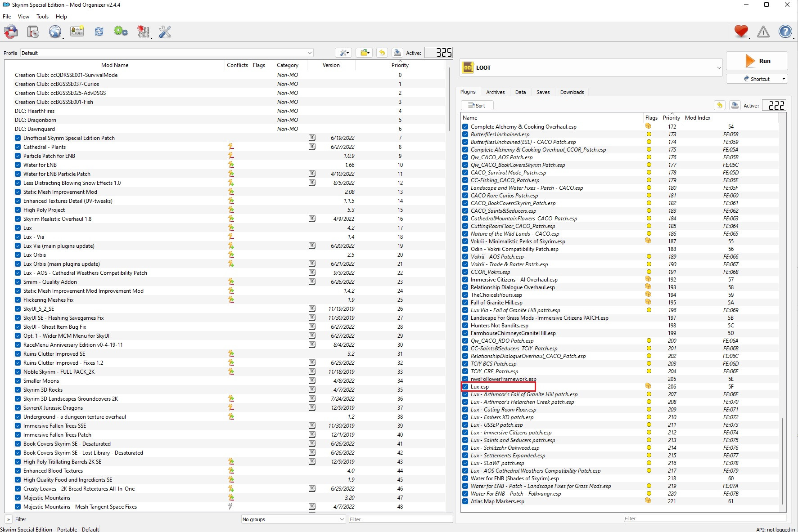The width and height of the screenshot is (798, 532).
Task: Toggle the Atlas Map Markers.esp checkbox
Action: [x=465, y=501]
